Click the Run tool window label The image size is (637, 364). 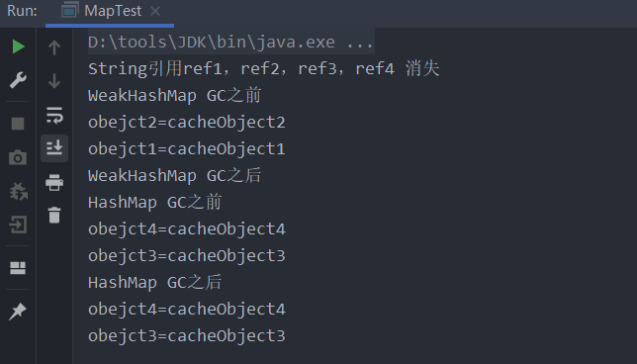(x=22, y=11)
